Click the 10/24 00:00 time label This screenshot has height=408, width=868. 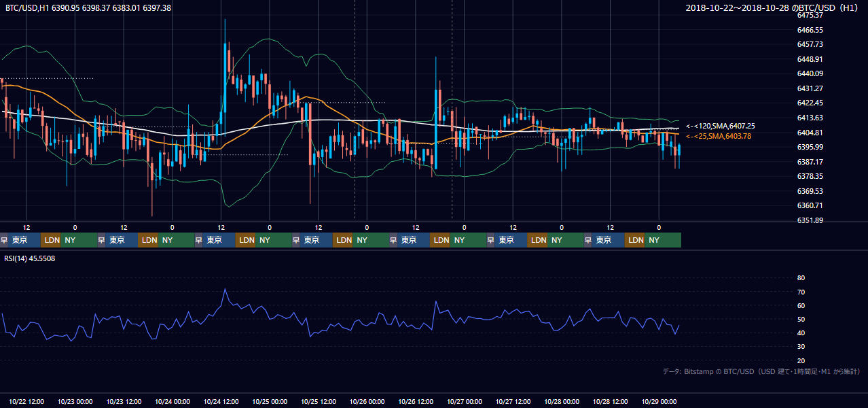173,402
